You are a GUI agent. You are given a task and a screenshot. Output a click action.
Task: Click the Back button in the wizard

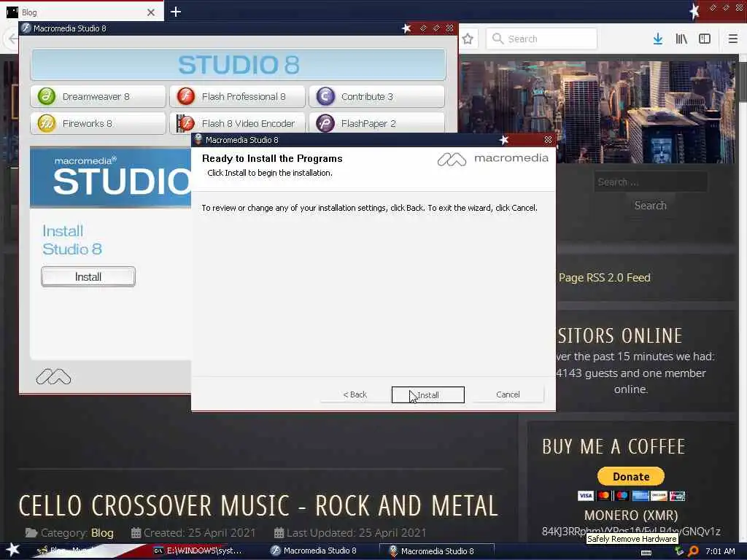point(355,394)
